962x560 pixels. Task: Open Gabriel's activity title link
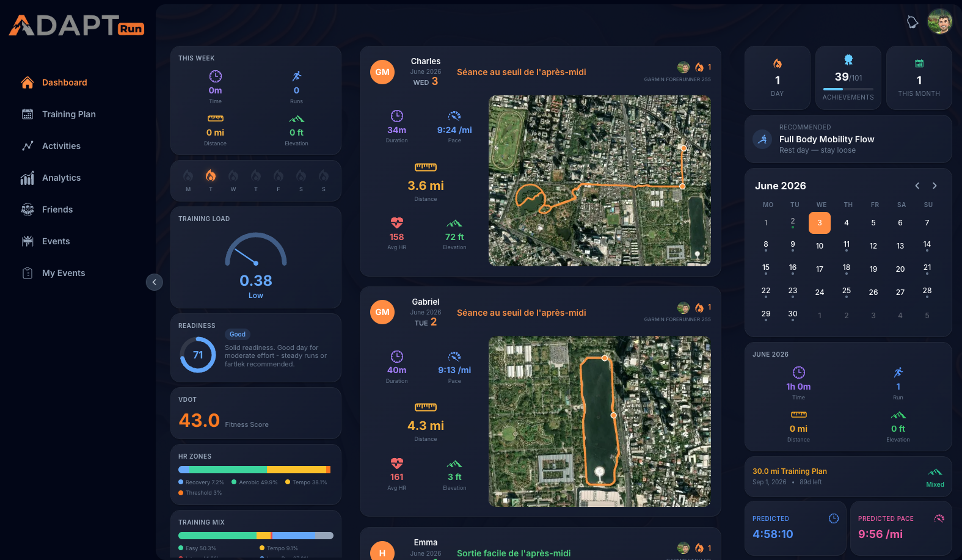click(x=522, y=313)
